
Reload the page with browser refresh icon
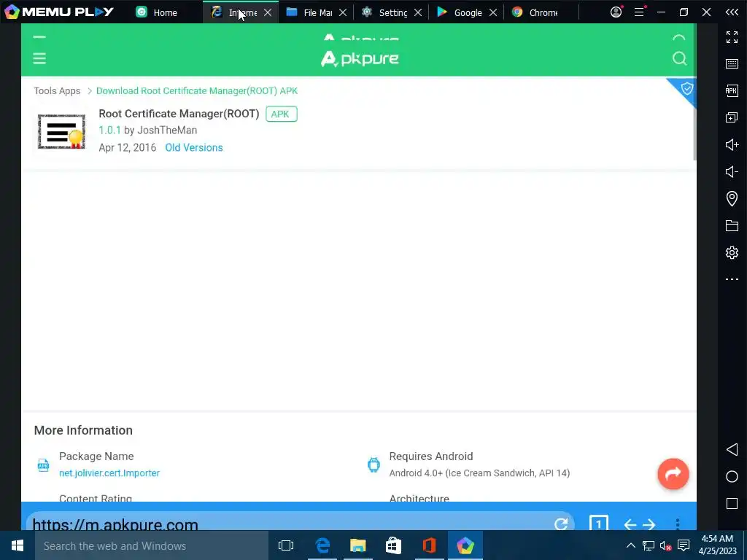point(561,524)
